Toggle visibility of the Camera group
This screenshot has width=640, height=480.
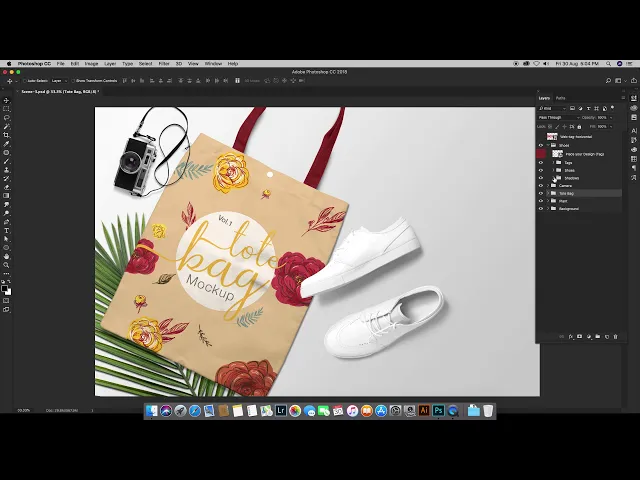(x=541, y=185)
